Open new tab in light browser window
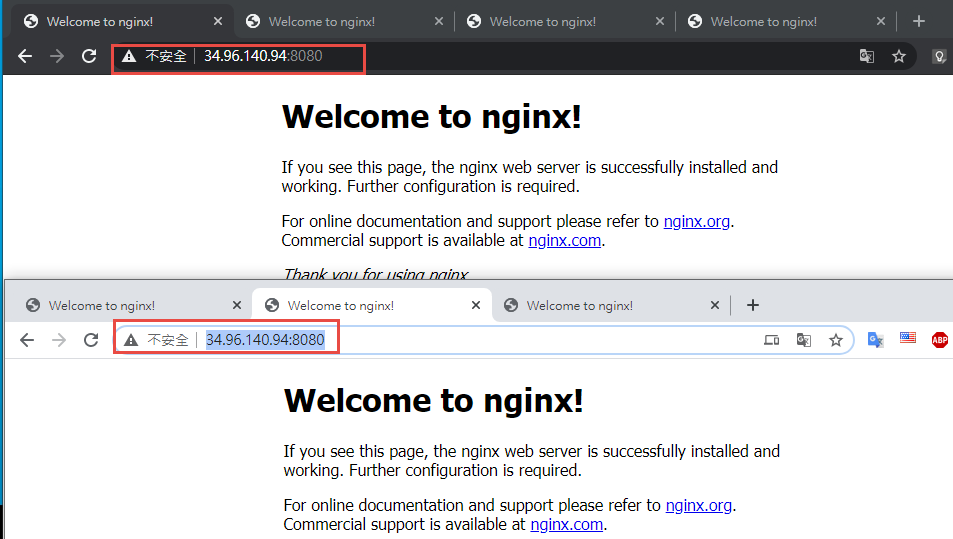 pyautogui.click(x=753, y=305)
